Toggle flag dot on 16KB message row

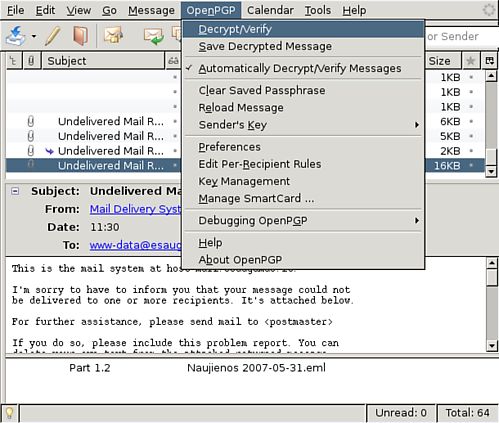pos(471,166)
